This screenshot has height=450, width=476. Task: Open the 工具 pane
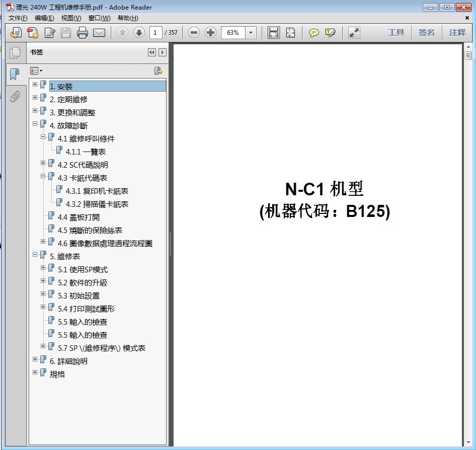tap(396, 32)
